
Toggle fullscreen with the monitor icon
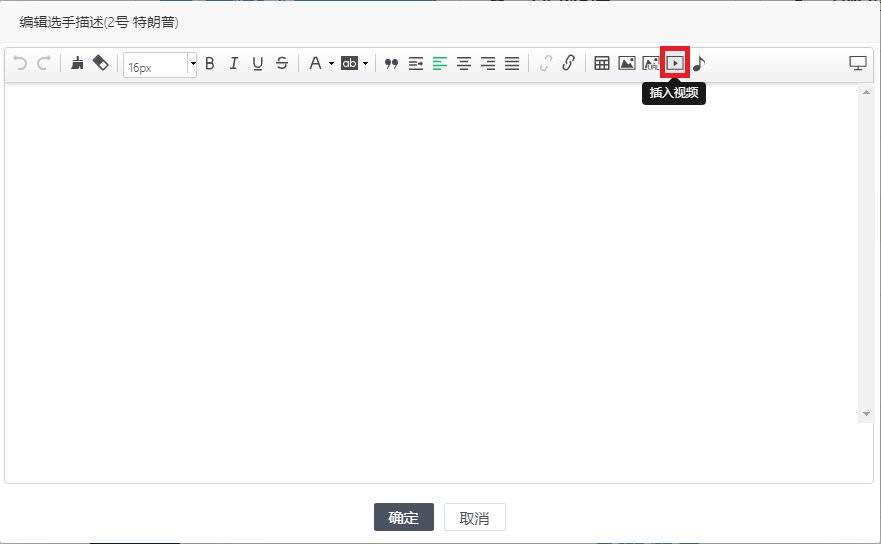[857, 63]
